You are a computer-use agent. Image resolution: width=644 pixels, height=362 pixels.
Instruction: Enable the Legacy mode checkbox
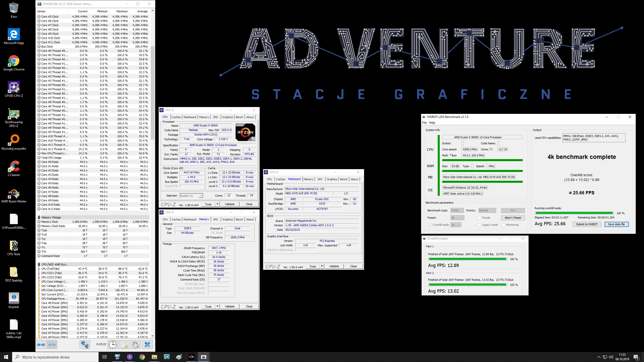[479, 225]
